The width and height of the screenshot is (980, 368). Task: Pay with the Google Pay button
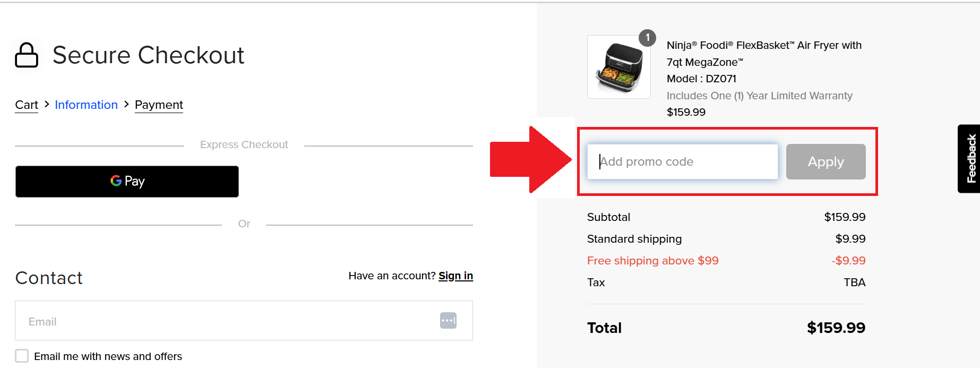(127, 182)
